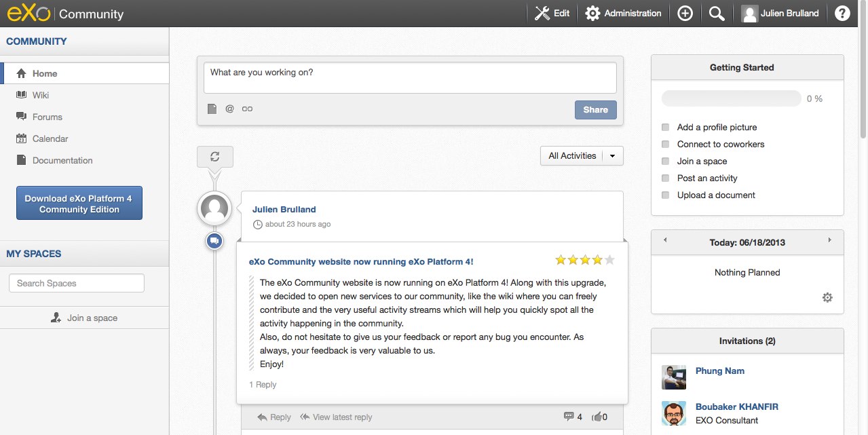Screen dimensions: 868x435
Task: Check Connect to coworkers item
Action: point(665,144)
